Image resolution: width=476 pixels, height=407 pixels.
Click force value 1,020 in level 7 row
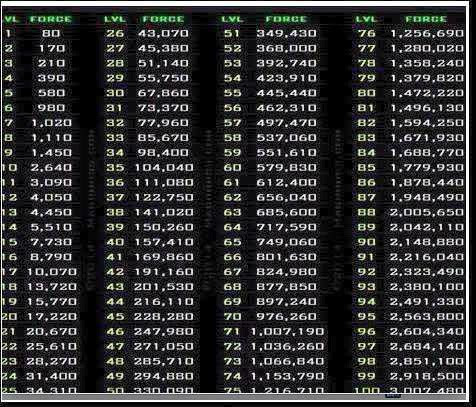[x=52, y=123]
